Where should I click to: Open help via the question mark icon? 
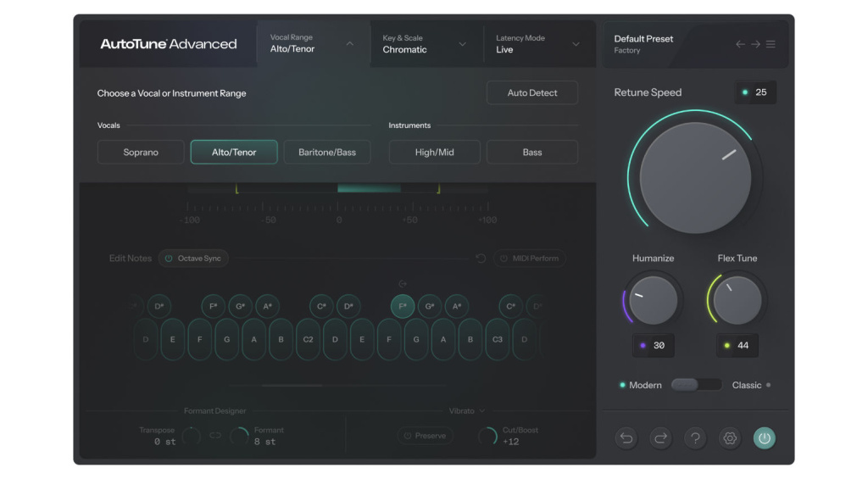point(695,438)
